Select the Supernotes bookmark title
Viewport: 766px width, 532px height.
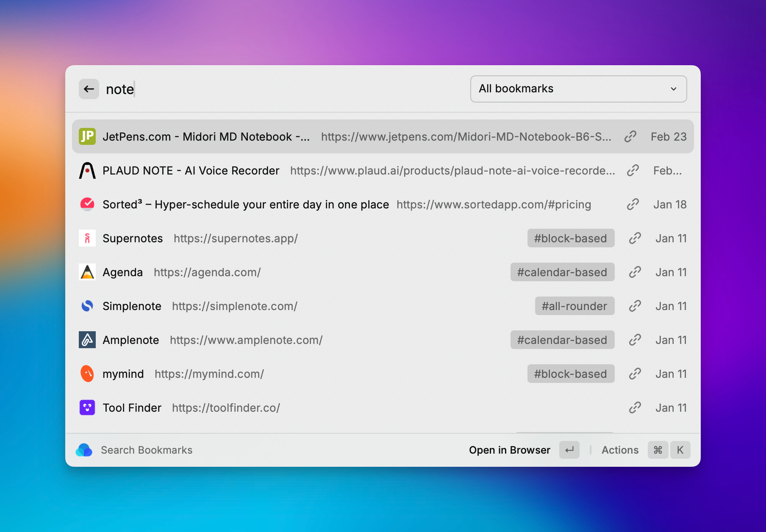click(133, 238)
